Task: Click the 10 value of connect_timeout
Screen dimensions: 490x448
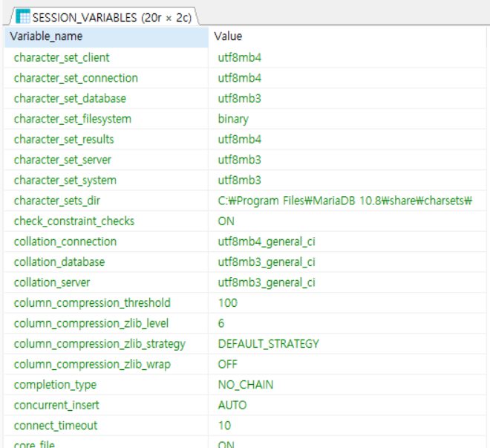Action: pyautogui.click(x=347, y=426)
